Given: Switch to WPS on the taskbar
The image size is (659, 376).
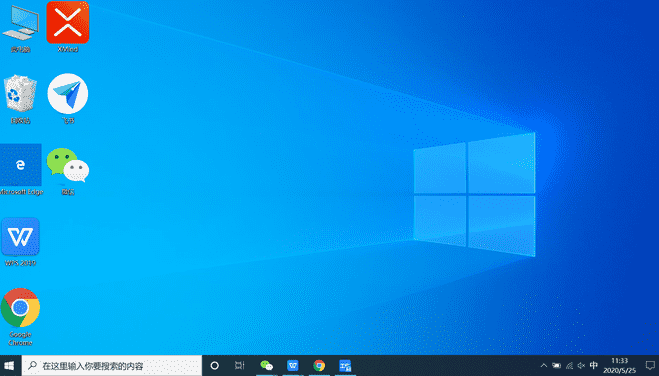Looking at the screenshot, I should pos(293,365).
